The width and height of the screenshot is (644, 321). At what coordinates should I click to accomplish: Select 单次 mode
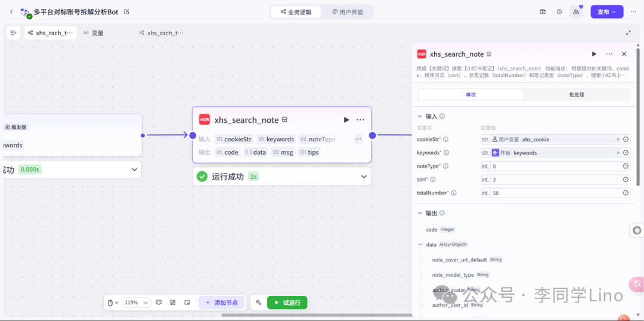tap(470, 94)
